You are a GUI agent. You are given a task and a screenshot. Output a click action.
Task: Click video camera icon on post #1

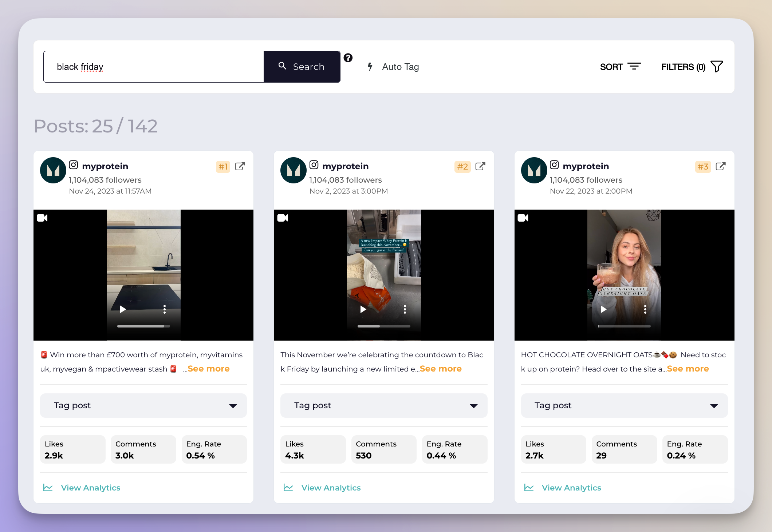42,218
